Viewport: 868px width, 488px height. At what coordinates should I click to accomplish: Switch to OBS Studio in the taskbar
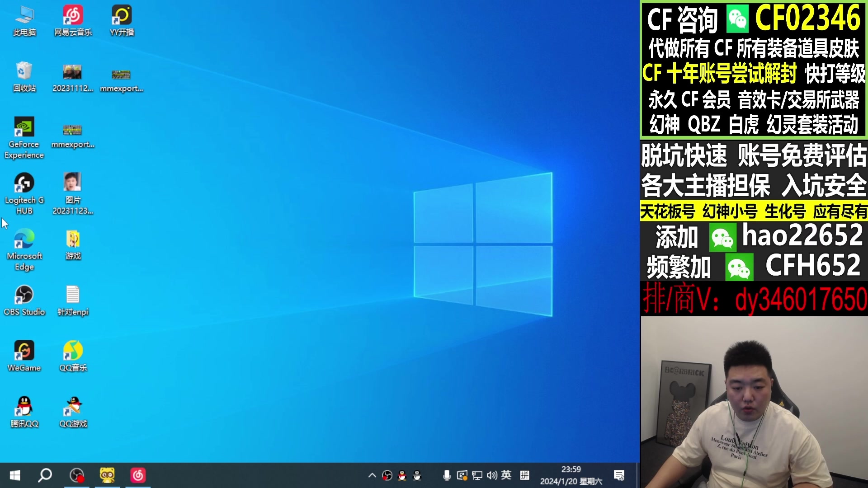(x=77, y=475)
